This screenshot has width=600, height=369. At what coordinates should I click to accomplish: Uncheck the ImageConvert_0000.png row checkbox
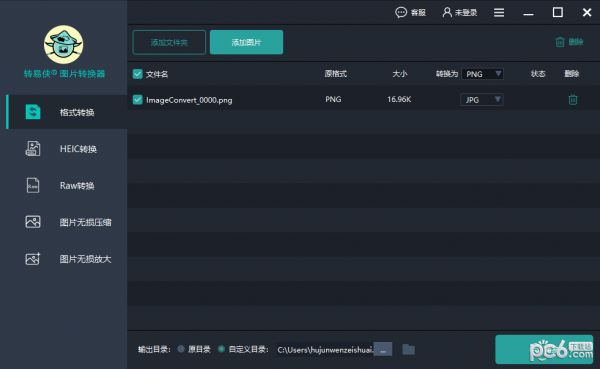click(x=137, y=100)
